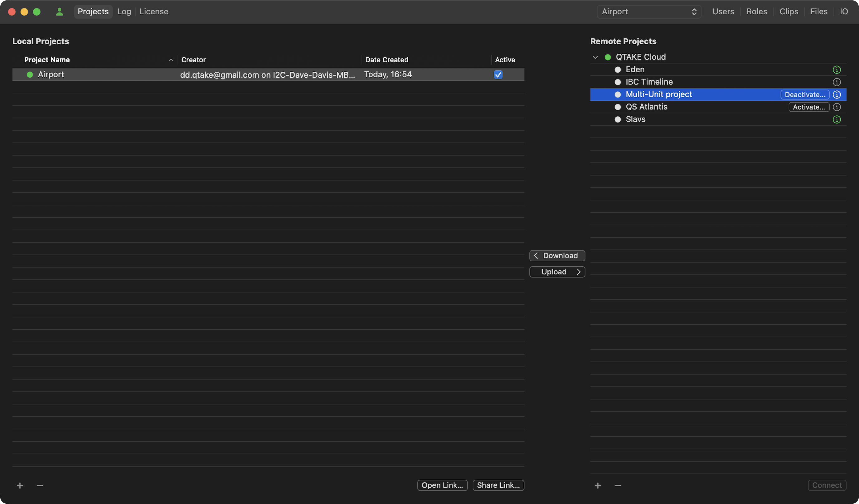Open info for the Eden project
Viewport: 859px width, 504px height.
[837, 70]
